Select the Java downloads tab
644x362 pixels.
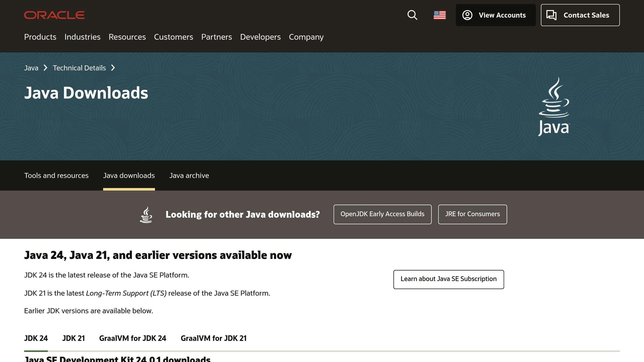click(x=129, y=176)
